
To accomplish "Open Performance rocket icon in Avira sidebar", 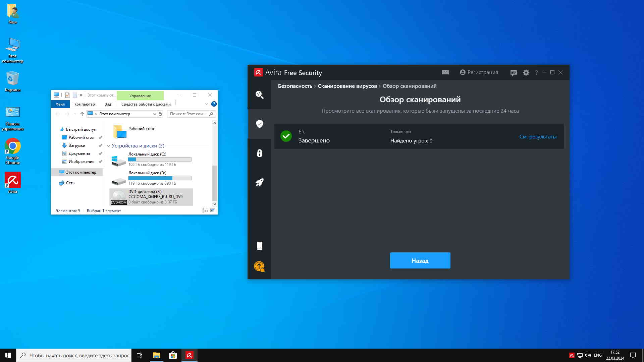I will click(259, 182).
